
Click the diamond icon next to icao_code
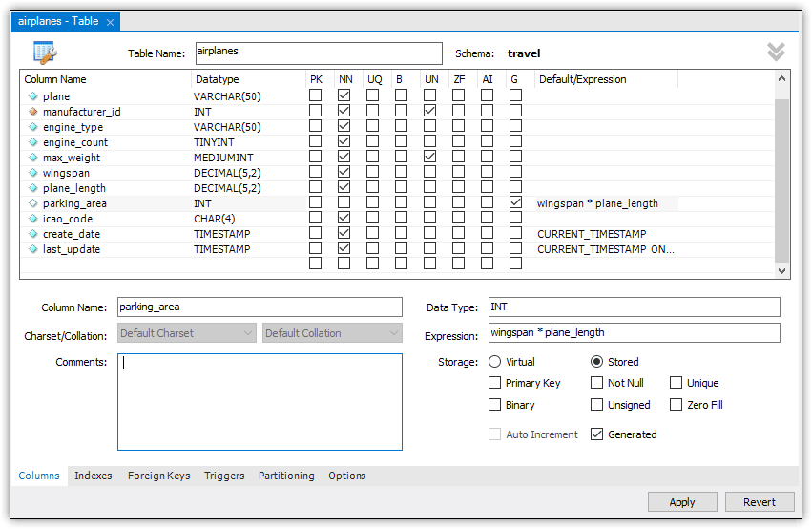32,219
